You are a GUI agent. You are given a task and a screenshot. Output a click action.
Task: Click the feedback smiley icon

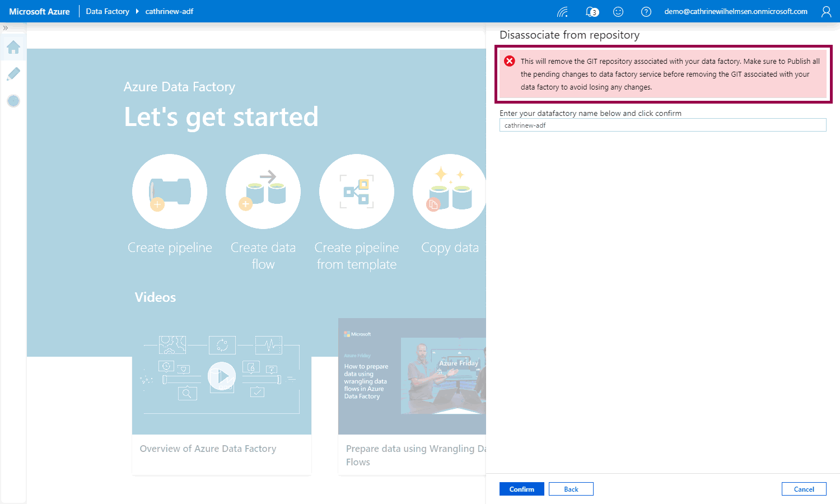[618, 12]
